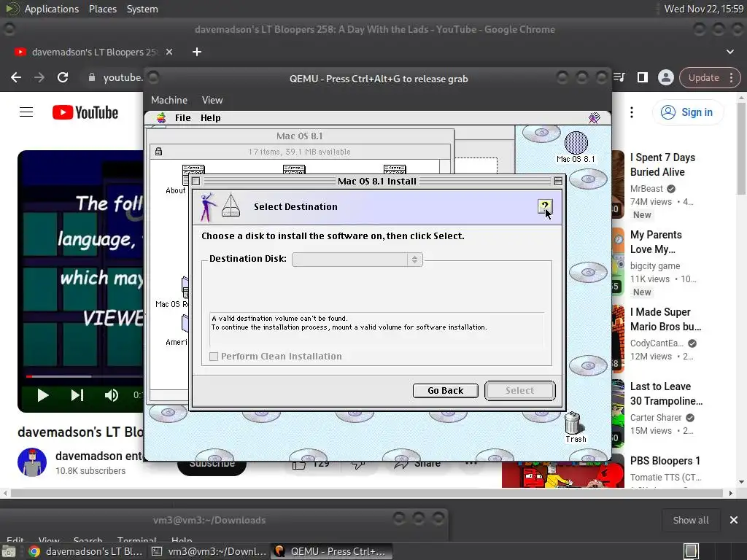Open the Apple menu in Mac OS
The image size is (747, 560).
pos(161,117)
